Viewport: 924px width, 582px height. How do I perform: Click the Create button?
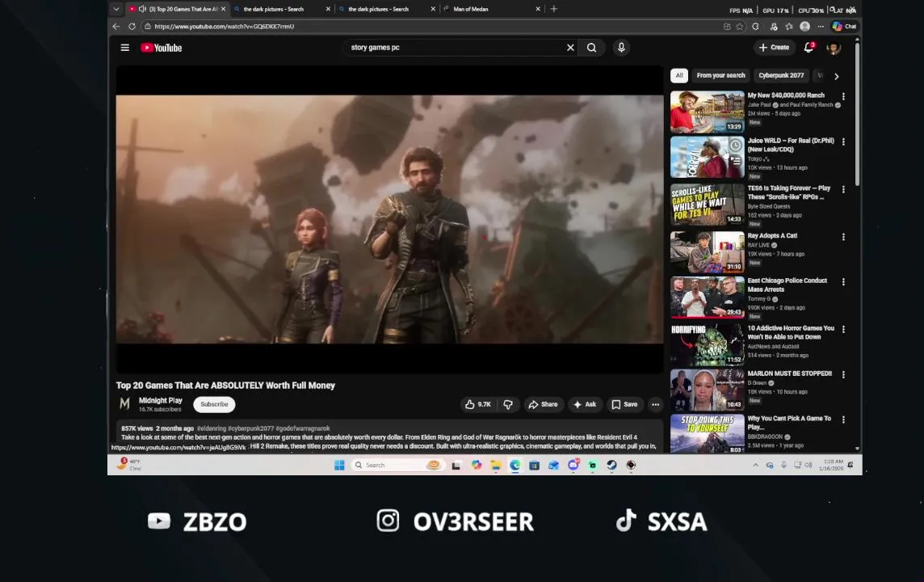(774, 47)
